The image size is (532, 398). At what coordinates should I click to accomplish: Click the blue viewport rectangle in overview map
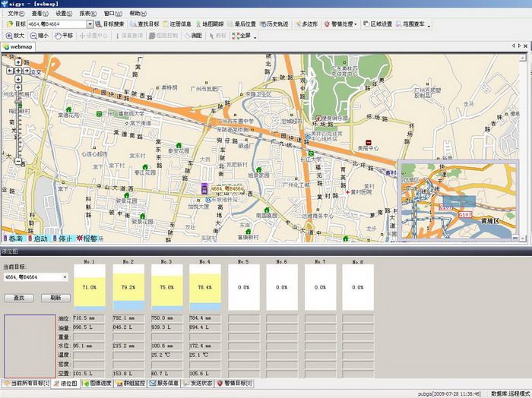pos(459,201)
